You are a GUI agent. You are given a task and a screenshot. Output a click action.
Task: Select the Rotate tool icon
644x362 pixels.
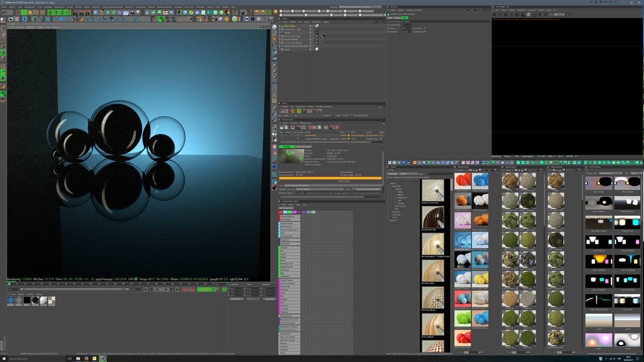pyautogui.click(x=36, y=12)
